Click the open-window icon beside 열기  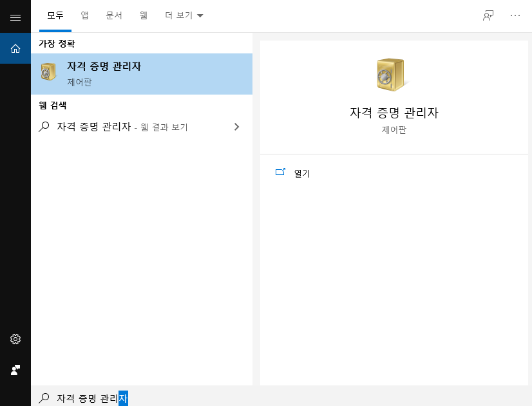[x=280, y=172]
